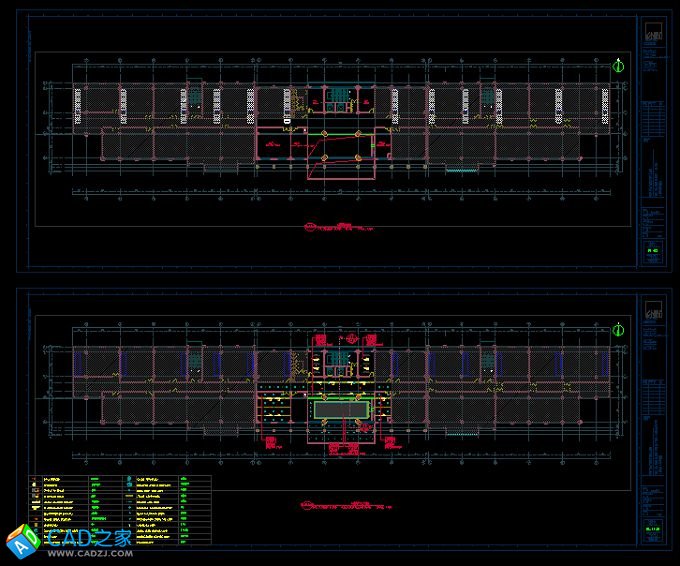Click the north arrow symbol on upper sheet
Screen dimensions: 680x566
[x=619, y=67]
